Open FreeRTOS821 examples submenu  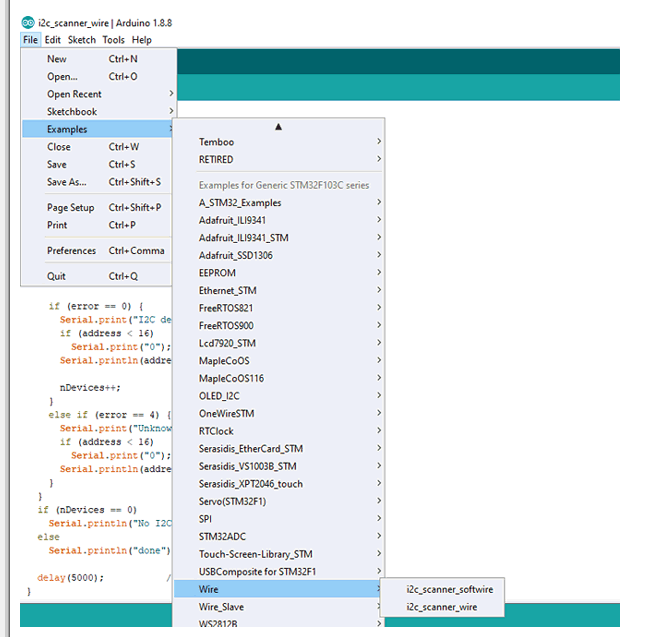tap(278, 308)
